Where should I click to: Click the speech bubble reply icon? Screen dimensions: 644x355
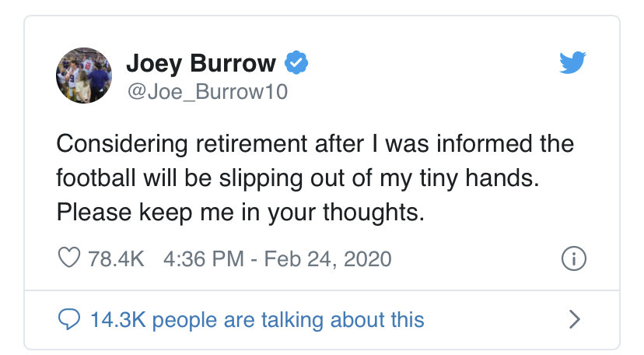[68, 319]
